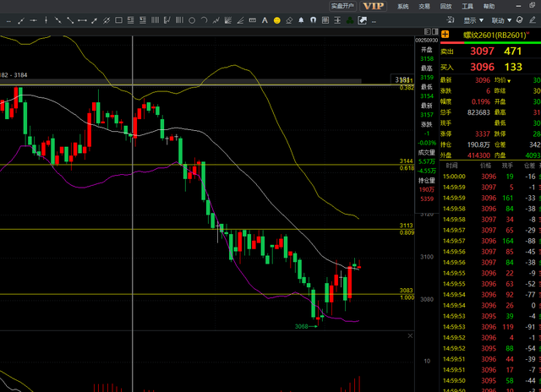Click the 182 - 3184 price range label
Screen dimensions: 541x392
14,75
